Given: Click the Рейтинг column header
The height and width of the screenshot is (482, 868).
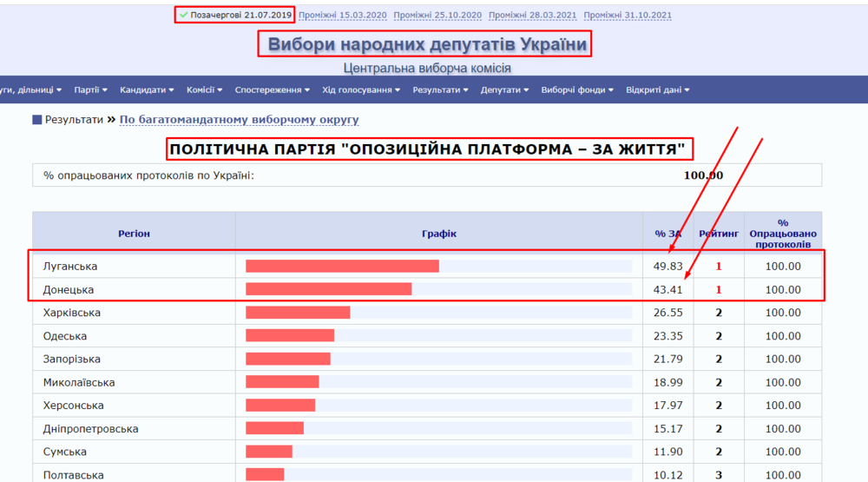Looking at the screenshot, I should [x=719, y=234].
